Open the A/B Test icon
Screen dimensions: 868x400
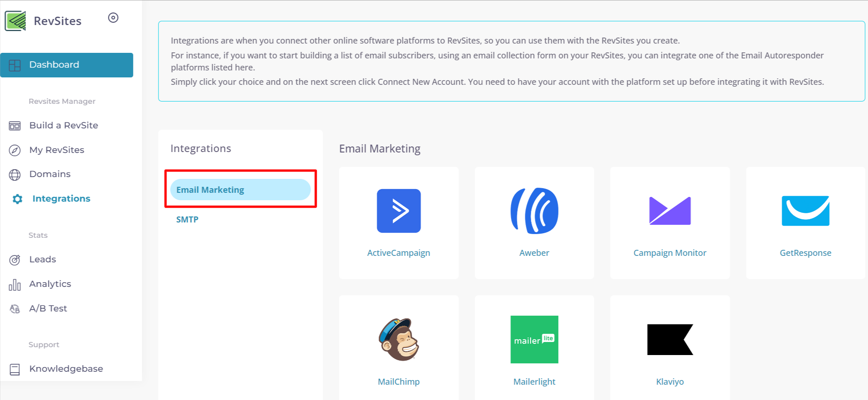tap(15, 309)
